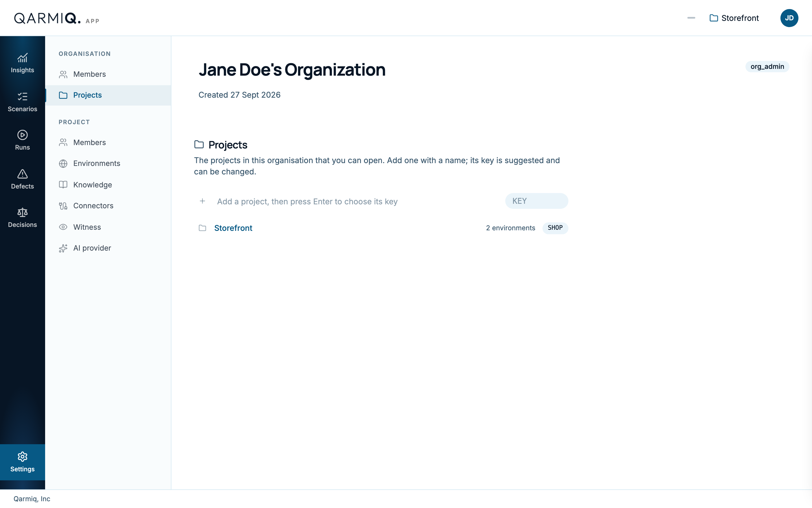
Task: Open the Witness settings page
Action: tap(108, 227)
